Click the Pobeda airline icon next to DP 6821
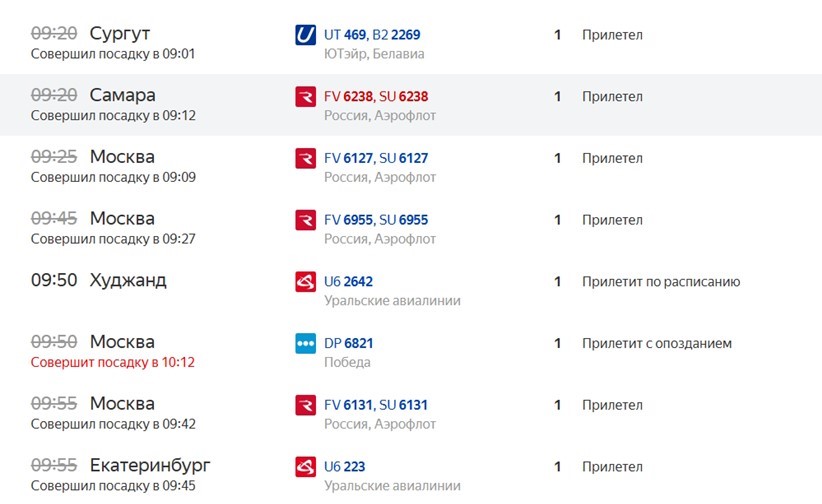822x504 pixels. pos(306,344)
